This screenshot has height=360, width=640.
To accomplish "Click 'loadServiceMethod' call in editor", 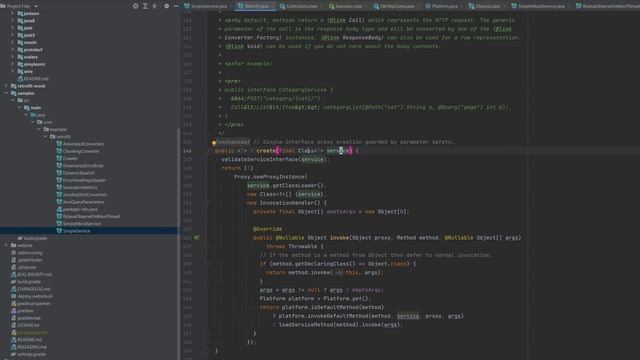I will point(306,325).
